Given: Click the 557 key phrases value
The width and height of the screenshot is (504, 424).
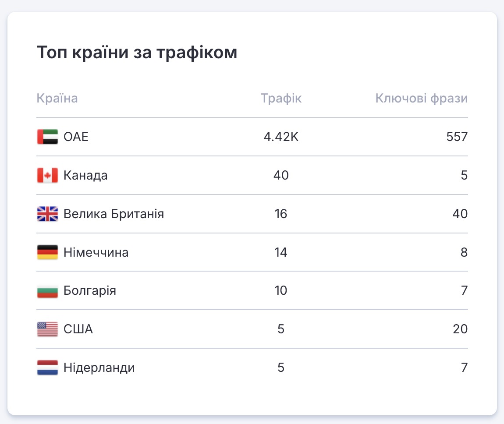Looking at the screenshot, I should (x=458, y=137).
